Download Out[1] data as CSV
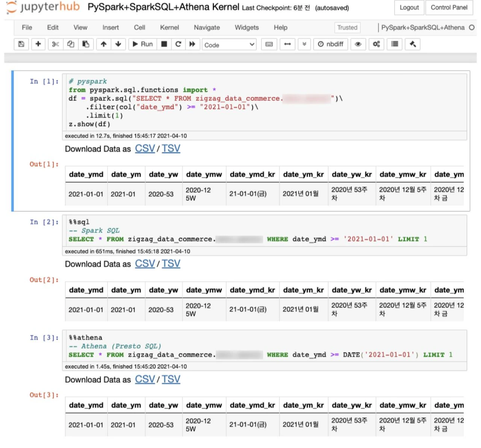This screenshot has height=448, width=481. (145, 148)
